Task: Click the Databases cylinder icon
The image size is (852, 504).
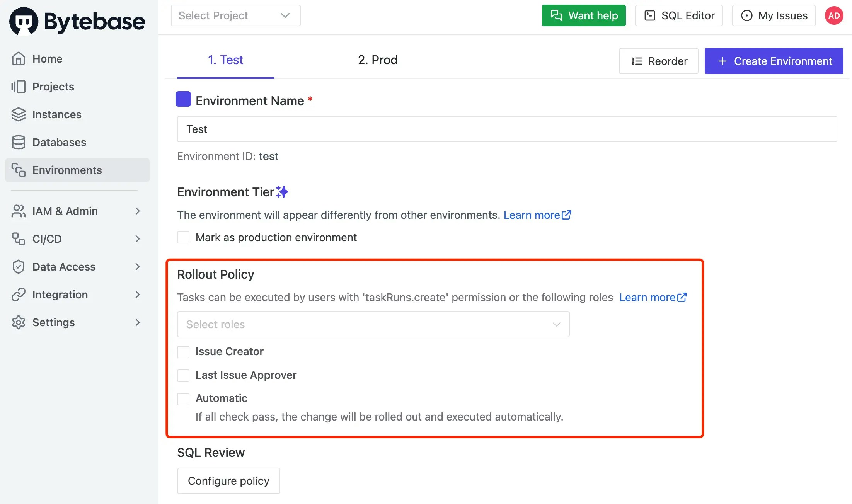Action: 18,142
